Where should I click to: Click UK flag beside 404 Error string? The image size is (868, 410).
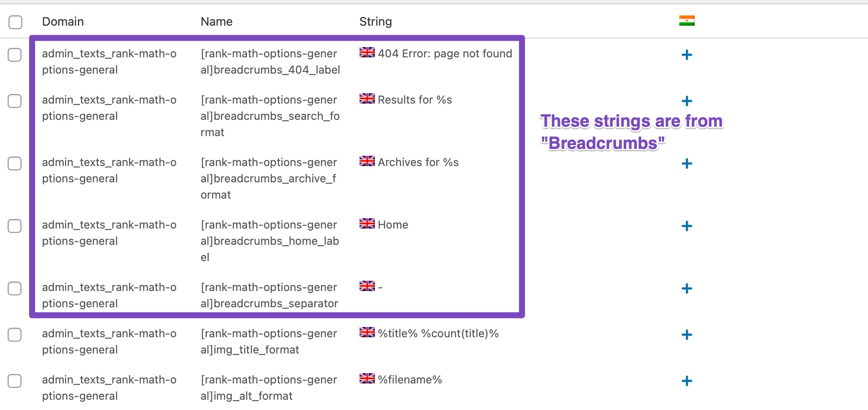tap(367, 52)
